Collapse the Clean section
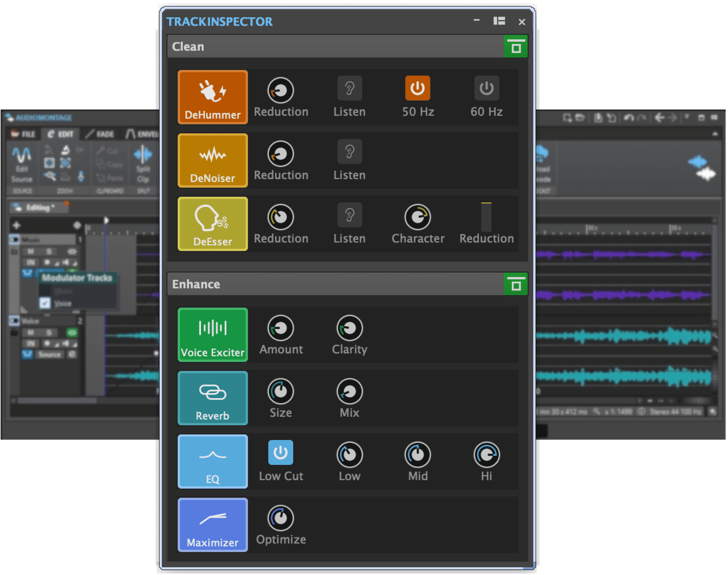 pos(516,46)
